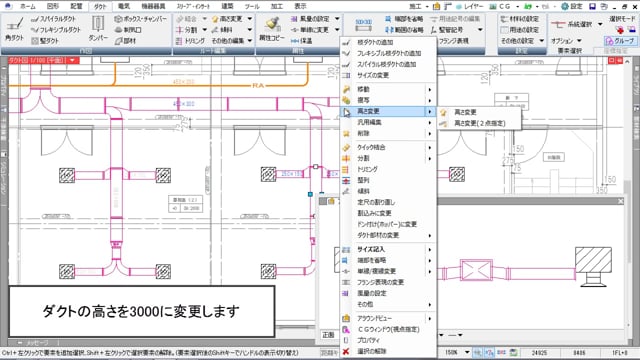Open the 150% zoom level dropdown
Viewport: 640px width, 360px height.
click(467, 352)
